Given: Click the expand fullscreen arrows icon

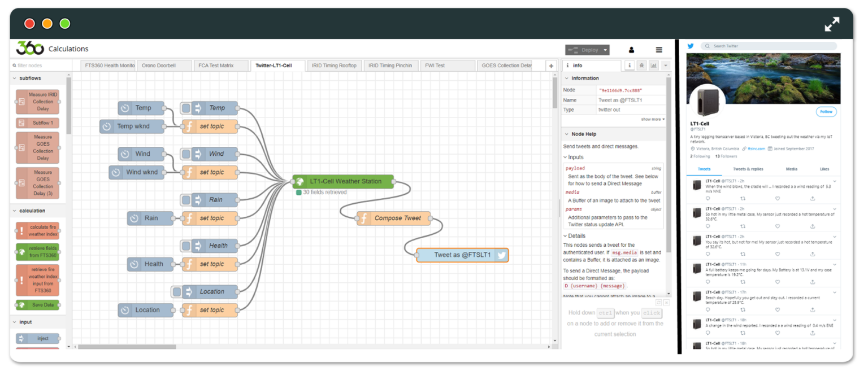Looking at the screenshot, I should [x=832, y=24].
